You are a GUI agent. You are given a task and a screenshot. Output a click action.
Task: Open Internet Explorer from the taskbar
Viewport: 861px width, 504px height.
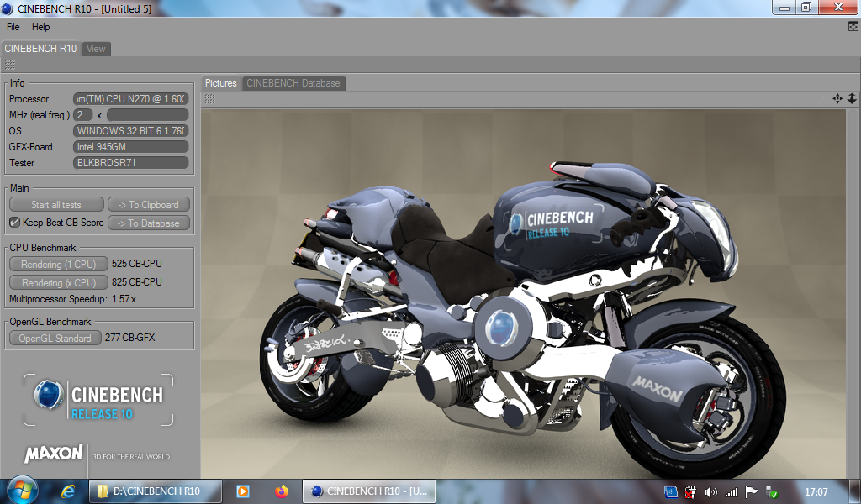(x=69, y=491)
